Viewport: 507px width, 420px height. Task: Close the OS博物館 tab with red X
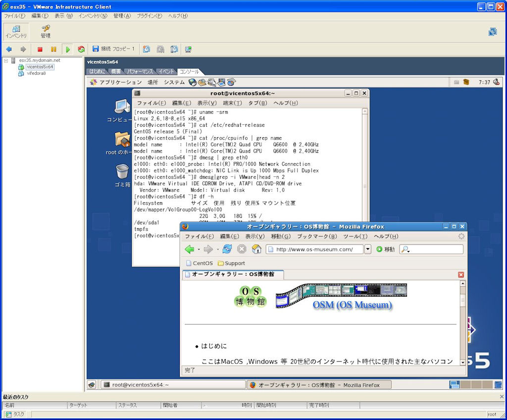pyautogui.click(x=461, y=275)
